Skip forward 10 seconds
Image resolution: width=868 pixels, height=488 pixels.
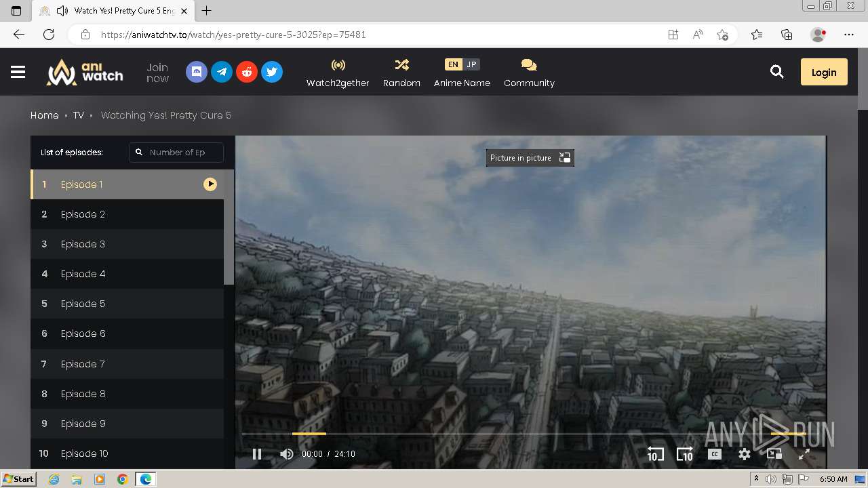click(685, 454)
